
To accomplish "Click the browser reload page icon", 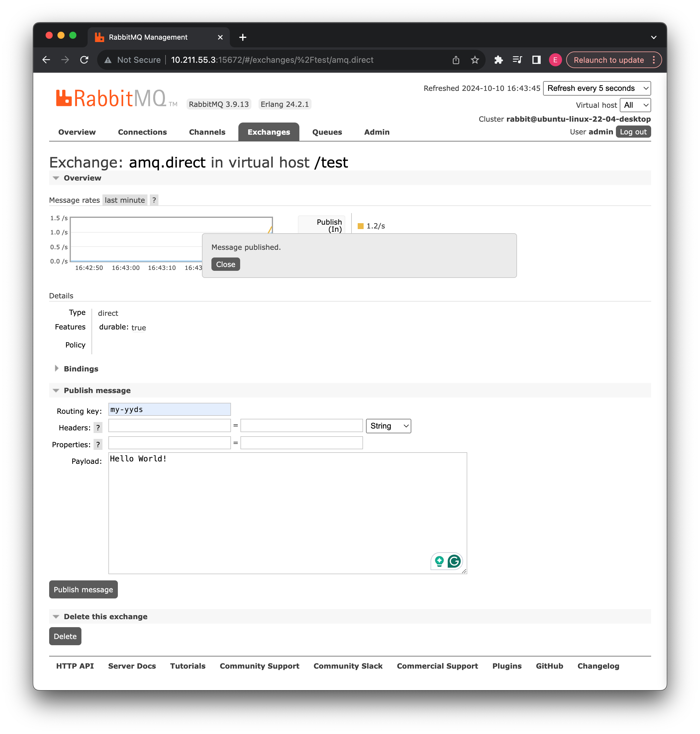I will point(84,60).
